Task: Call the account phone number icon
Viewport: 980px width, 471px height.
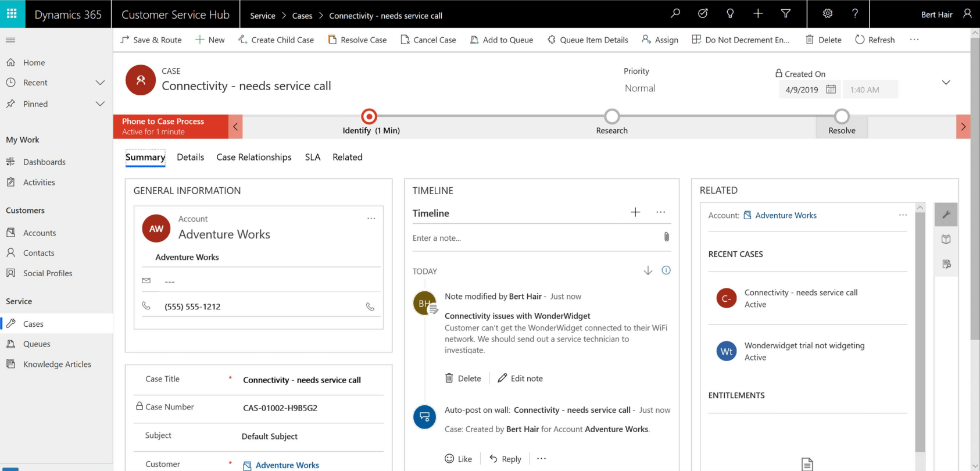Action: click(x=370, y=306)
